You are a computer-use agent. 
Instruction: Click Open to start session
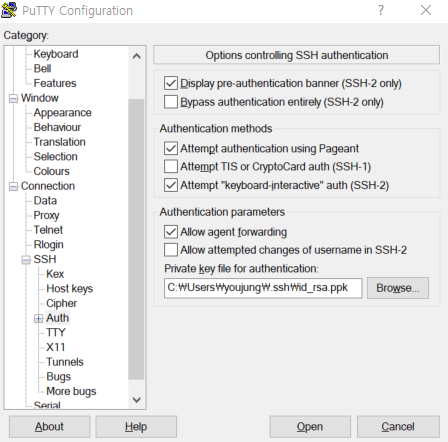310,427
